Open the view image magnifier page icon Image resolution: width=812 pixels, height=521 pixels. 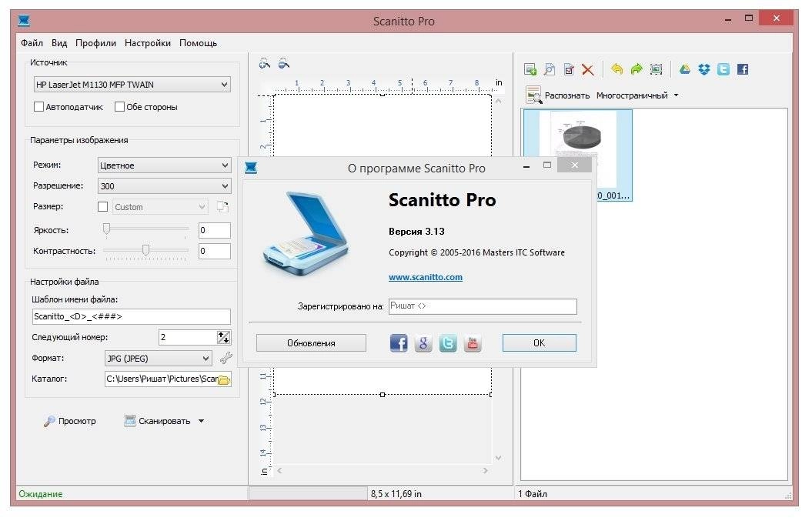coord(550,69)
